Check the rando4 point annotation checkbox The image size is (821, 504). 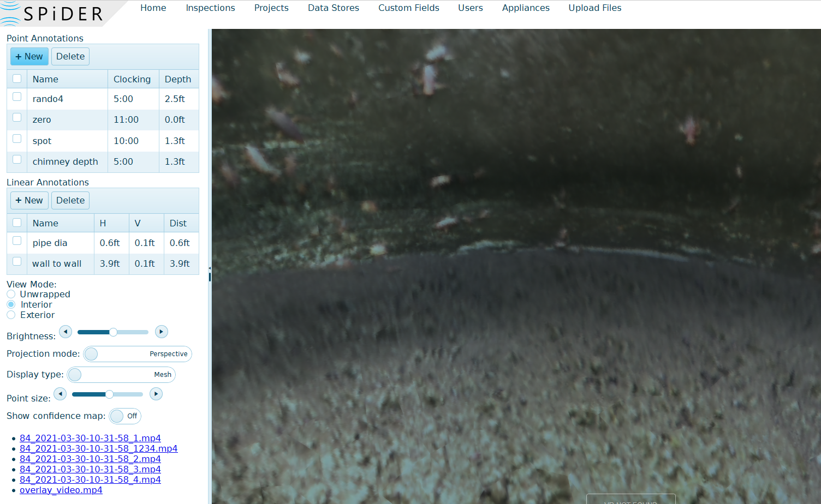tap(17, 97)
